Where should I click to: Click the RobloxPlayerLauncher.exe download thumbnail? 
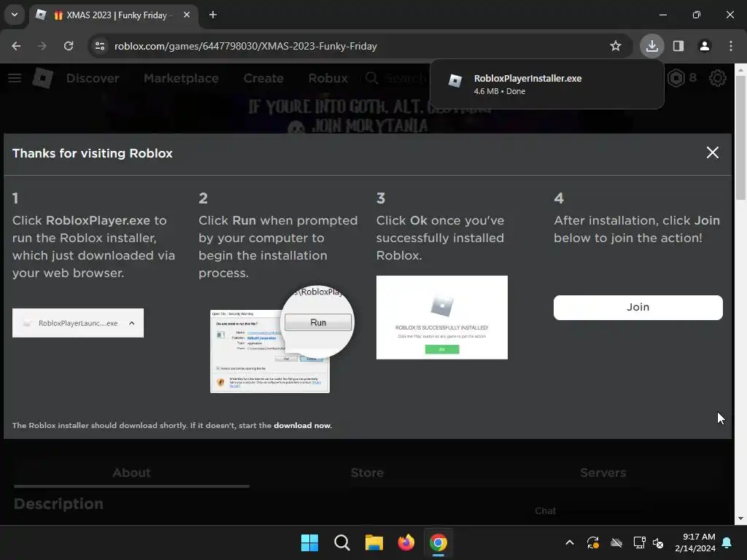coord(78,323)
